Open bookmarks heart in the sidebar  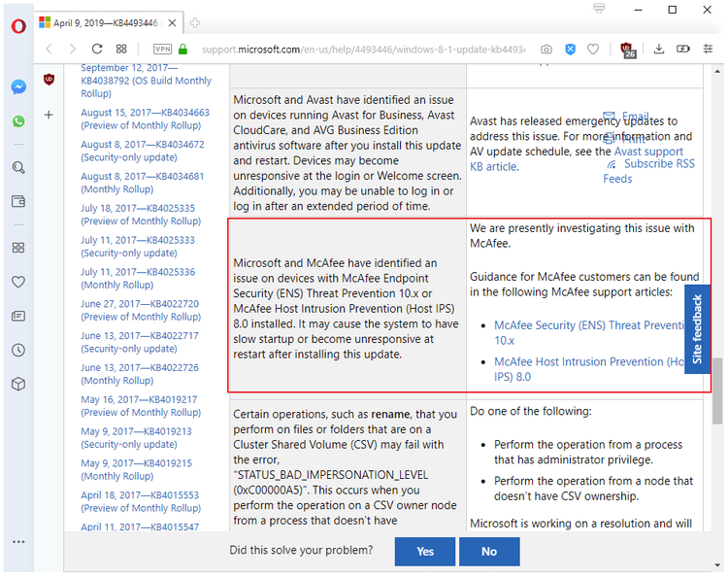18,282
